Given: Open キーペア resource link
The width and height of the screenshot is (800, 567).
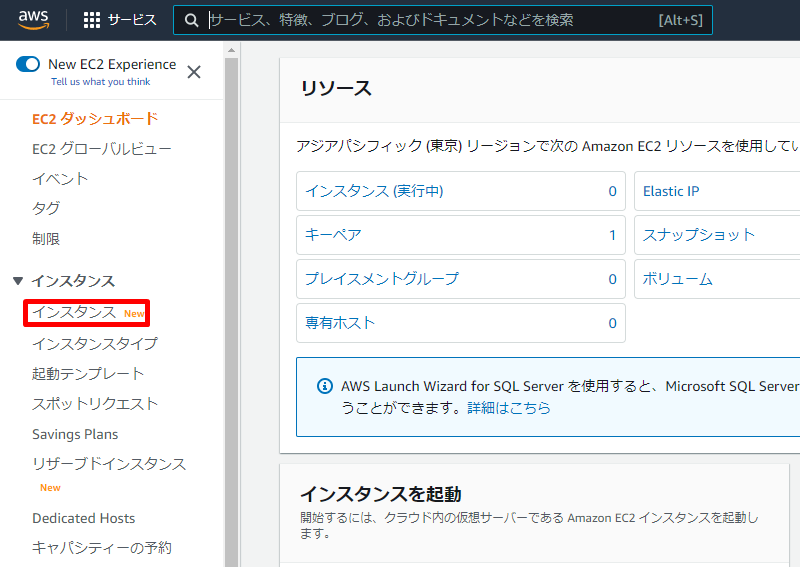Looking at the screenshot, I should click(333, 235).
